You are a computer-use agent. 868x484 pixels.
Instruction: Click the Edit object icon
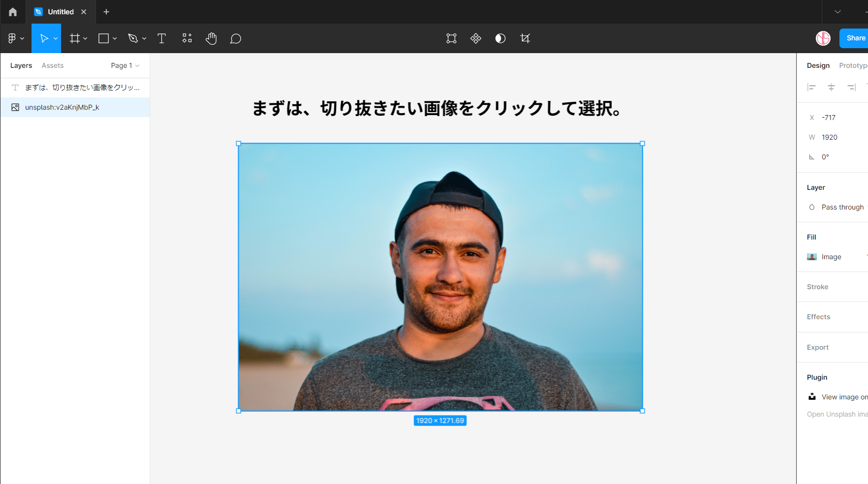coord(451,38)
